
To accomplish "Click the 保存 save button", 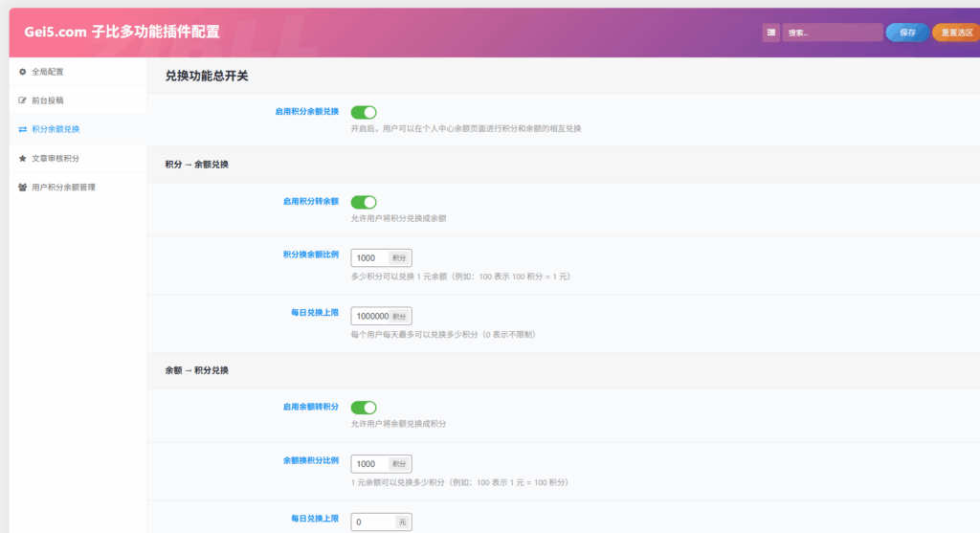I will 907,33.
